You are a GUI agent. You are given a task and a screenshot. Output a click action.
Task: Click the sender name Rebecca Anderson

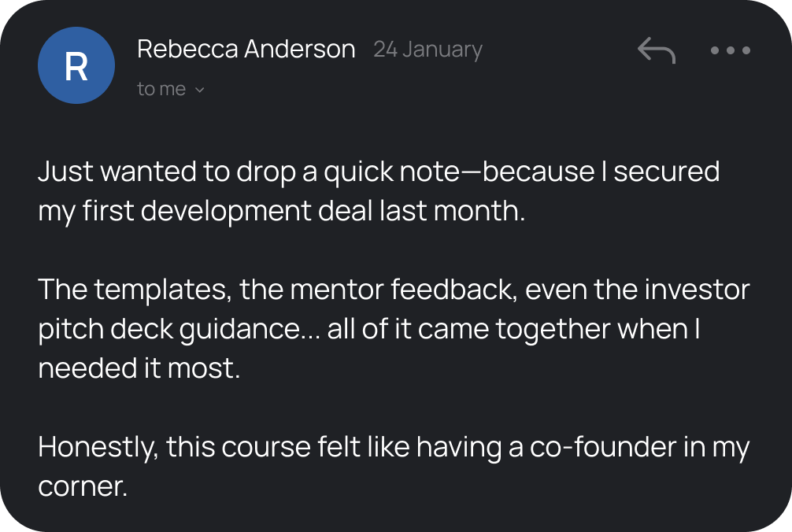point(246,49)
